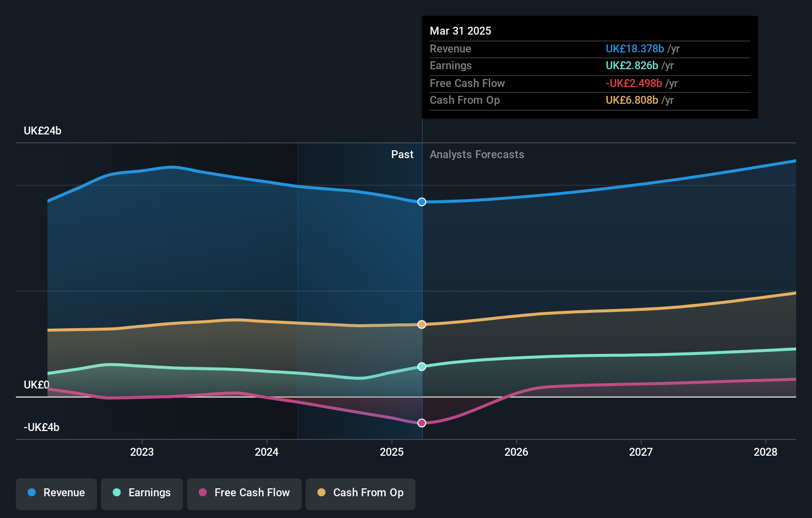Screen dimensions: 812x518
Task: Click the 2024 x-axis label
Action: point(267,452)
